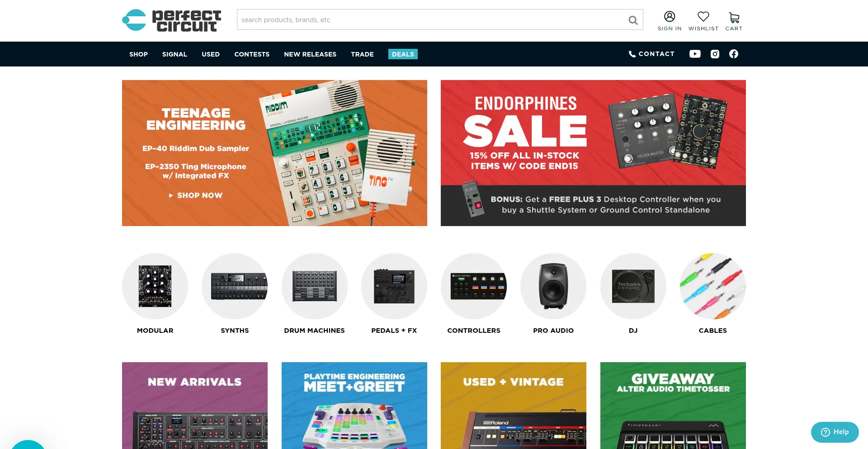Click the Contact phone link
The image size is (868, 449).
pos(651,54)
